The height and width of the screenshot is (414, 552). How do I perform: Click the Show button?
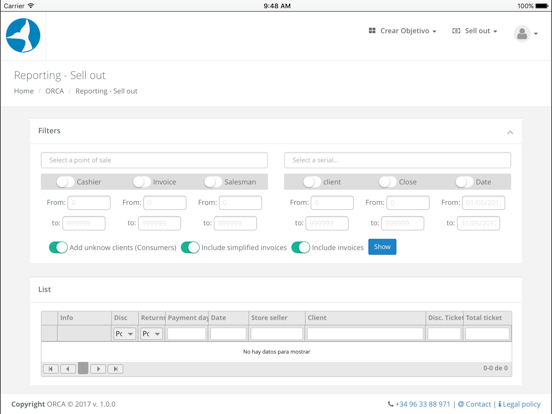[x=382, y=247]
